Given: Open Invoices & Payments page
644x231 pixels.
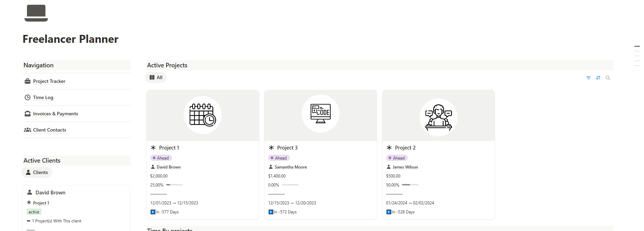Looking at the screenshot, I should (56, 114).
